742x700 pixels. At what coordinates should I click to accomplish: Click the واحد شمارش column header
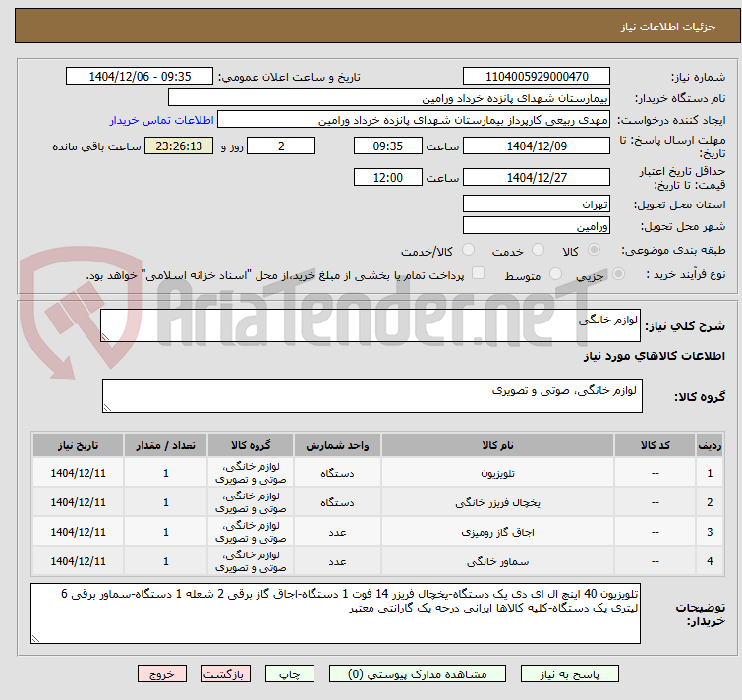pyautogui.click(x=337, y=445)
